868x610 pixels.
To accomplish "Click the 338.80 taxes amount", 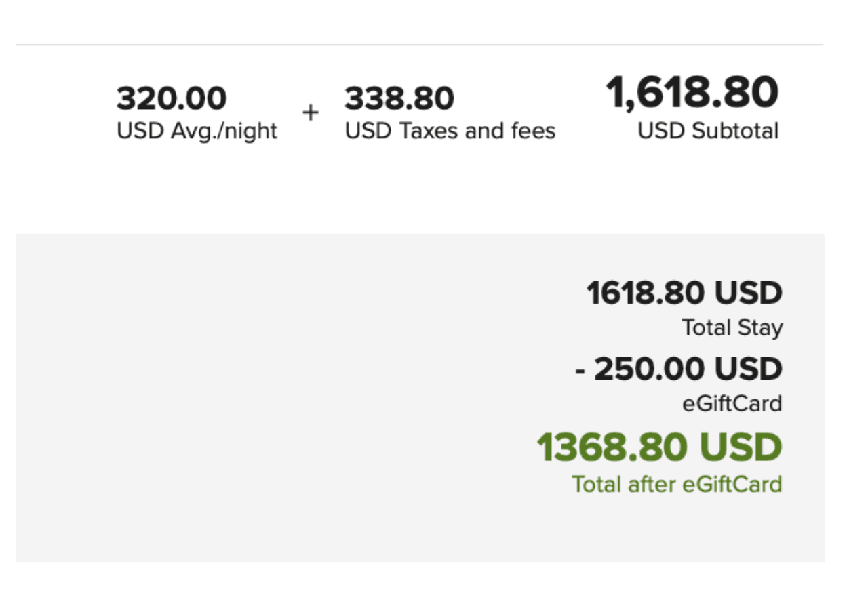I will tap(399, 99).
